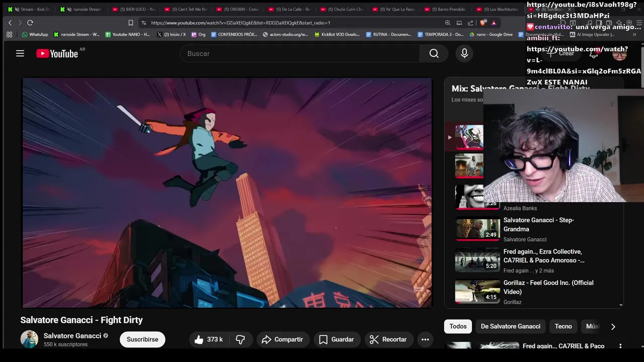This screenshot has height=362, width=644.
Task: Start voice search with microphone
Action: (464, 53)
